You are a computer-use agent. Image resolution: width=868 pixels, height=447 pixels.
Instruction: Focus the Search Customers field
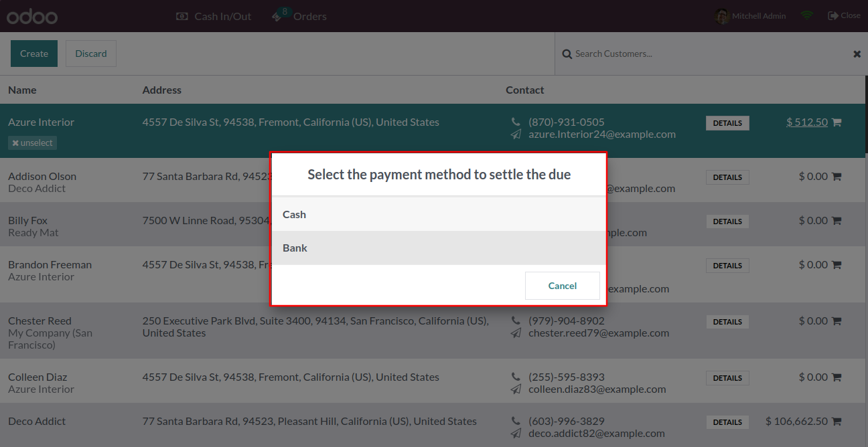pos(710,54)
